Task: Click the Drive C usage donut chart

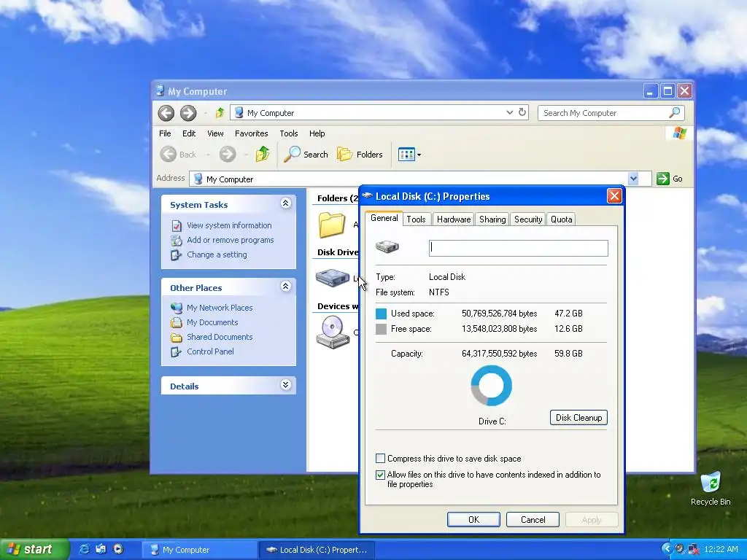Action: point(491,386)
